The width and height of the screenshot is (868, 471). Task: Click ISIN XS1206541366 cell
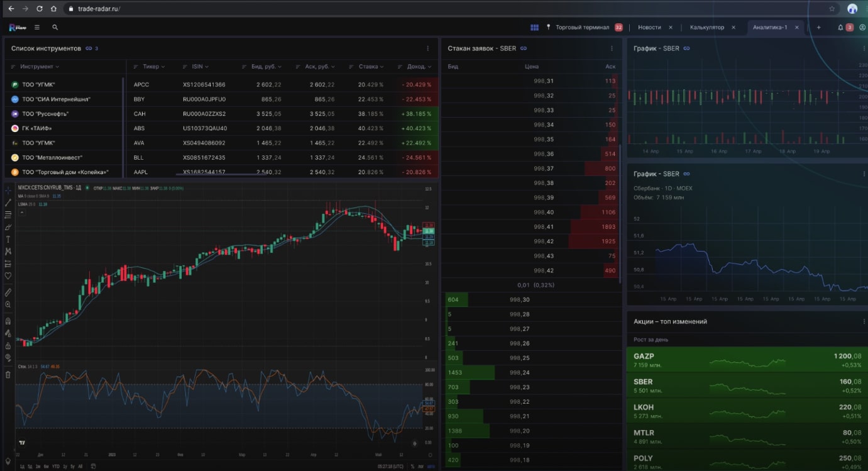tap(204, 84)
